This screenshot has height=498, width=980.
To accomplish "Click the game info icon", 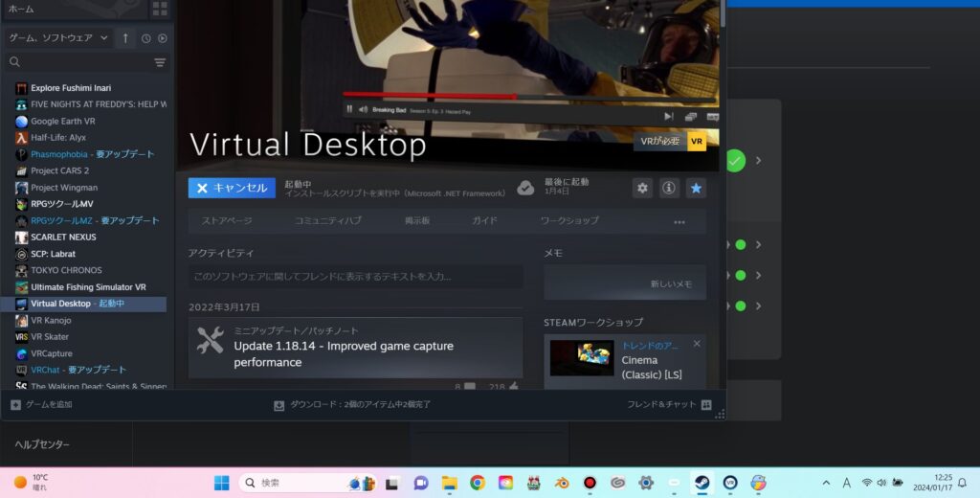I will coord(669,188).
